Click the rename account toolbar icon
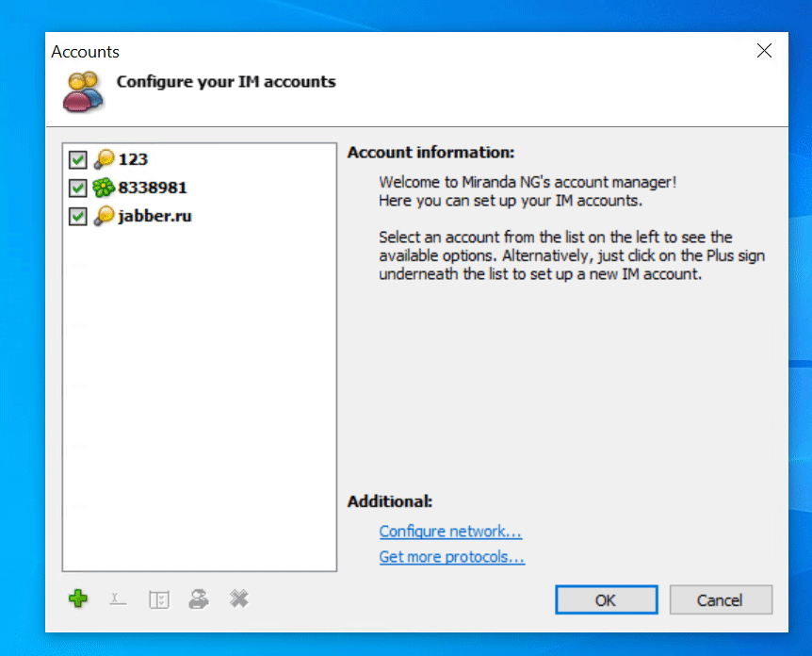This screenshot has height=656, width=812. [x=118, y=599]
